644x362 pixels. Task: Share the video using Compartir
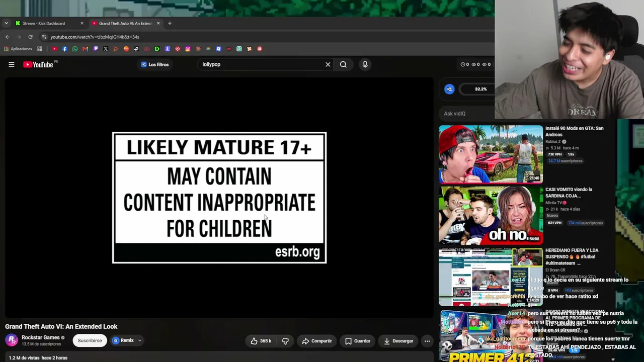[x=317, y=341]
